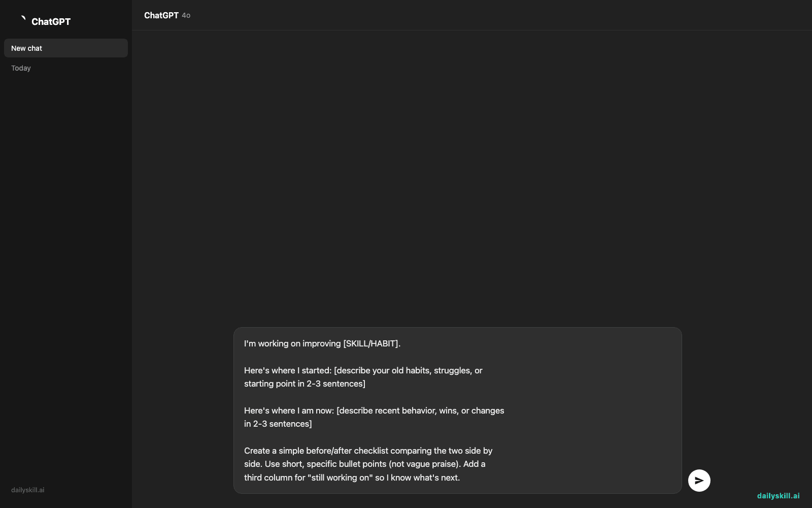
Task: Click dailyskill.ai text at sidebar bottom
Action: coord(28,490)
